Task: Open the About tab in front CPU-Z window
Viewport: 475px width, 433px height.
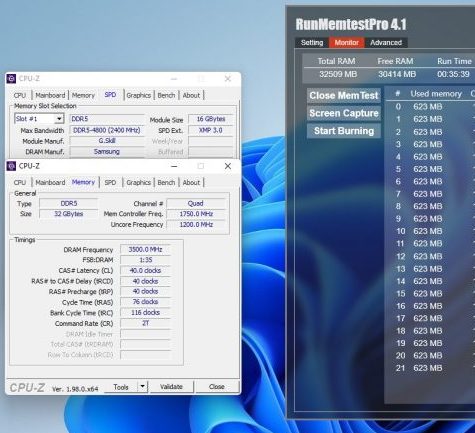Action: coord(191,182)
